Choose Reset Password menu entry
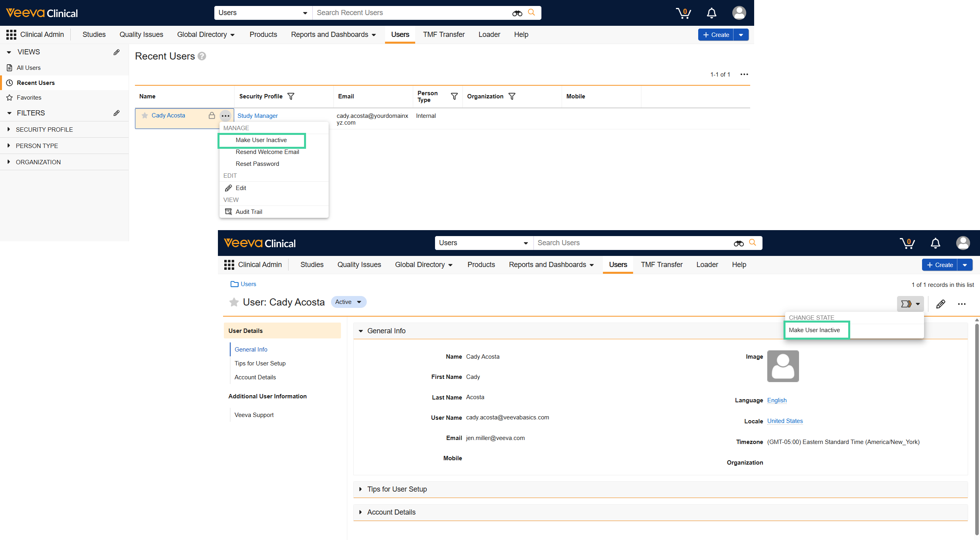The width and height of the screenshot is (980, 540). coord(257,164)
